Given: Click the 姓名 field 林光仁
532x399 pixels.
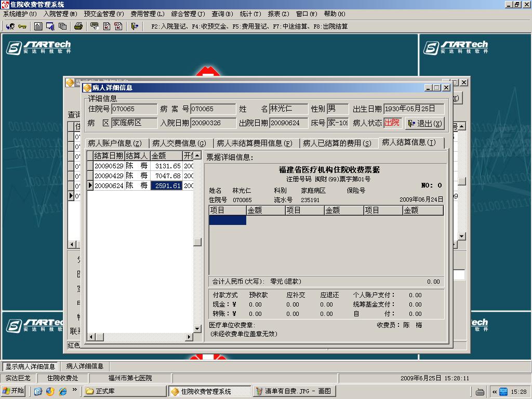Looking at the screenshot, I should pos(288,109).
